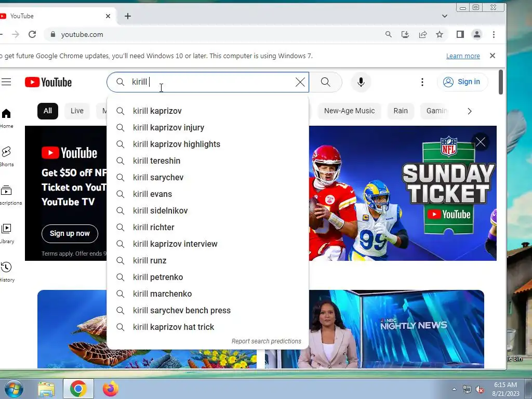Click the muted volume tray icon
532x399 pixels.
tap(479, 390)
